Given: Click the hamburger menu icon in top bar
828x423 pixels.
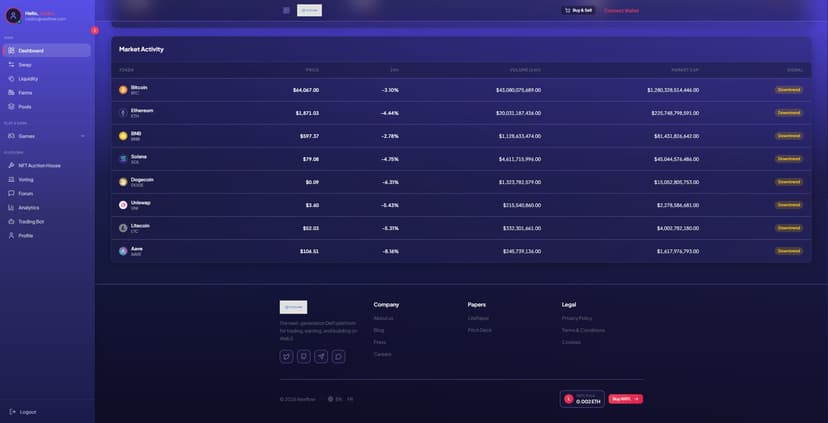Looking at the screenshot, I should click(x=286, y=10).
